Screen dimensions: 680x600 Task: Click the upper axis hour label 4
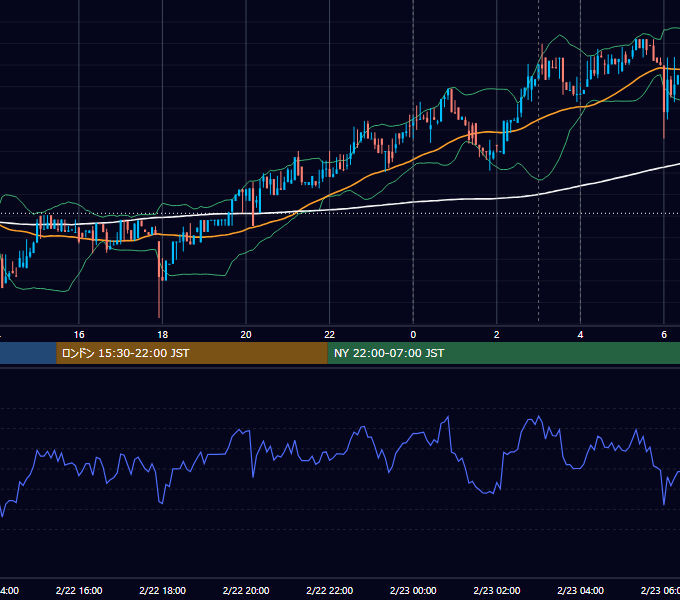580,335
